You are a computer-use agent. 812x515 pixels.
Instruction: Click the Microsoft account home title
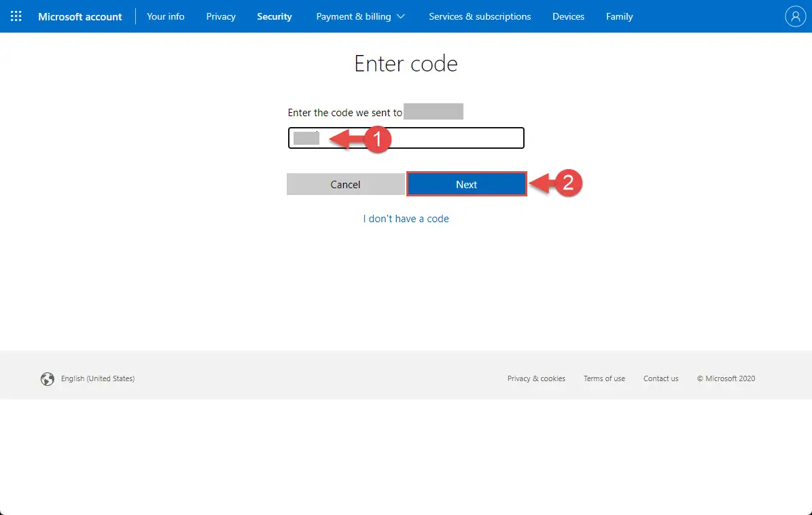pyautogui.click(x=80, y=16)
